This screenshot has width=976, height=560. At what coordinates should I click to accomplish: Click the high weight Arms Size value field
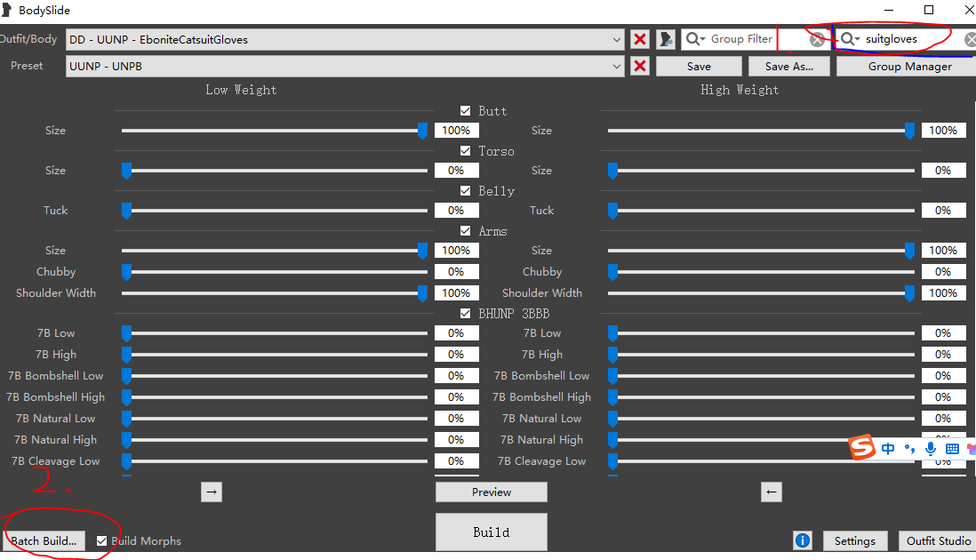pos(943,250)
